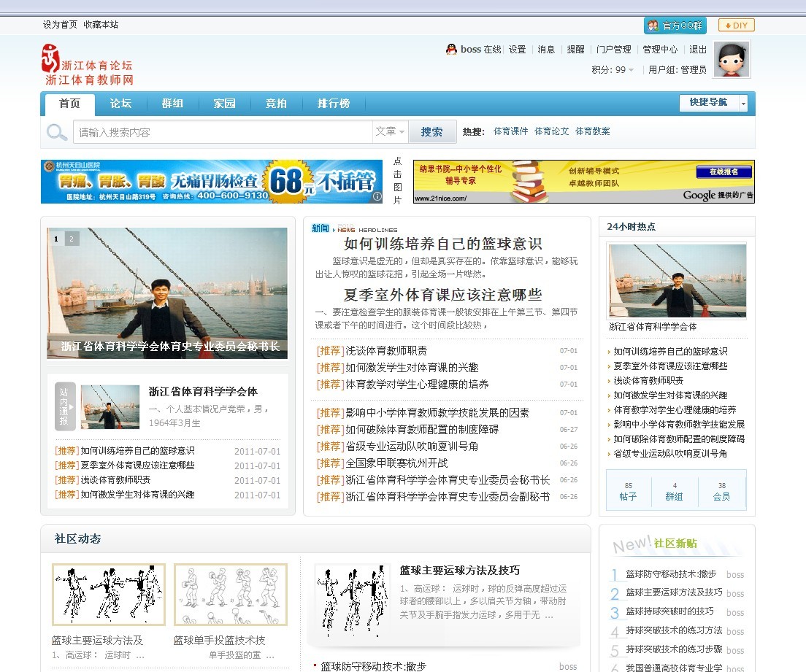Expand the 积分: 99 dropdown

click(x=613, y=70)
